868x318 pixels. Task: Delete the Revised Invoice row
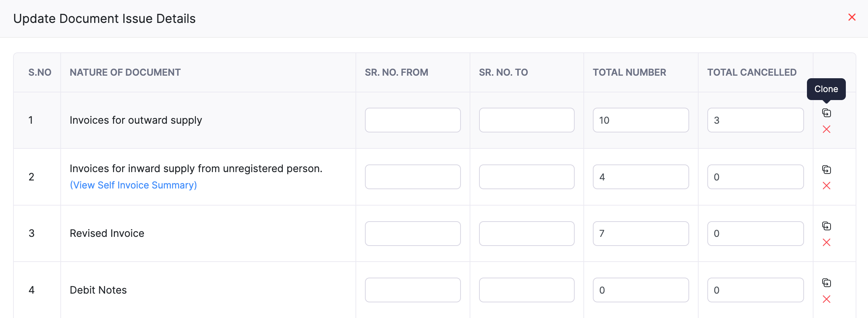click(827, 242)
